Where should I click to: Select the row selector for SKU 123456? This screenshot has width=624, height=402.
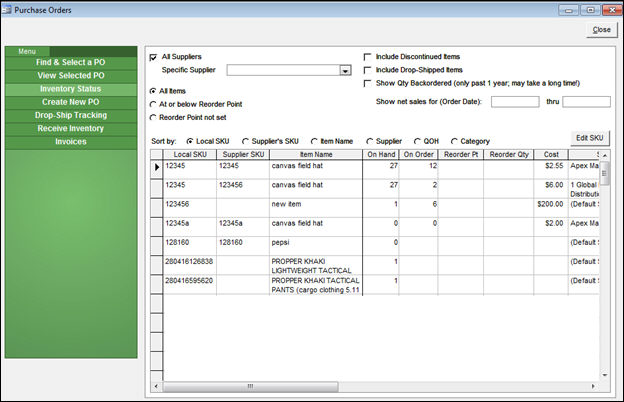157,208
